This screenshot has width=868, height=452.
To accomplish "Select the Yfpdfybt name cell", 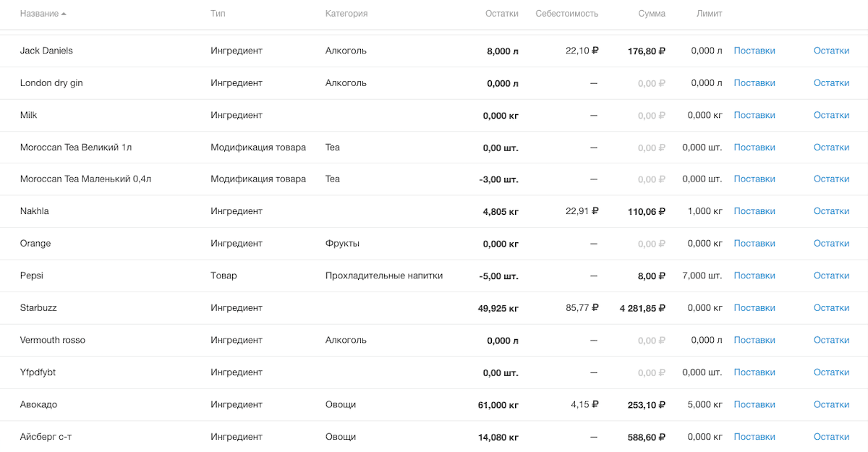I will point(36,372).
